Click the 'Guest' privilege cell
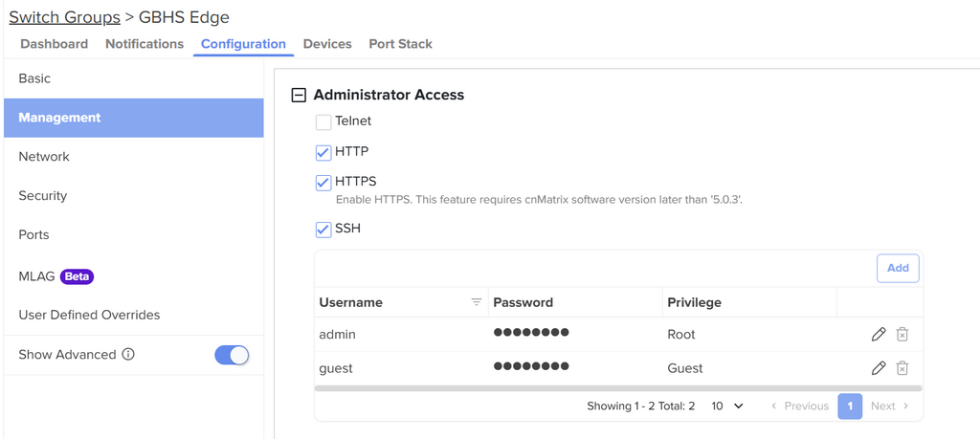The height and width of the screenshot is (439, 980). pyautogui.click(x=685, y=368)
